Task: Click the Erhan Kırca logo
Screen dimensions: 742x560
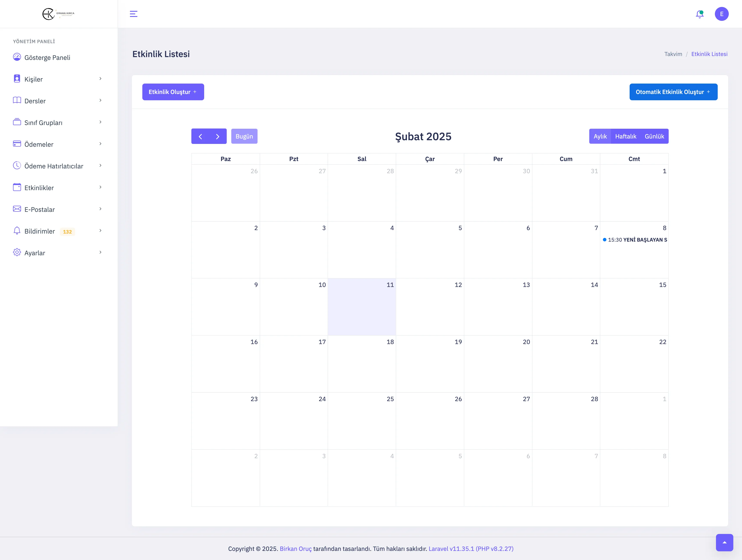Action: click(58, 14)
